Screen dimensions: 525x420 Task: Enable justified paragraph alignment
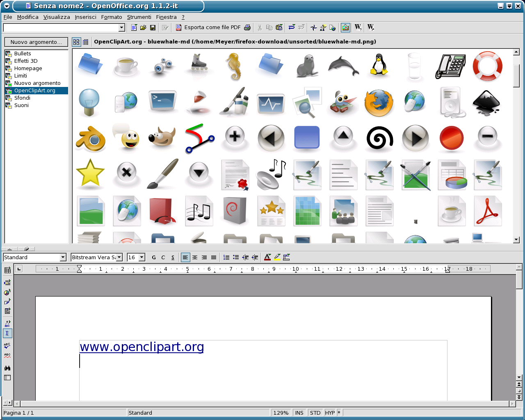(214, 257)
